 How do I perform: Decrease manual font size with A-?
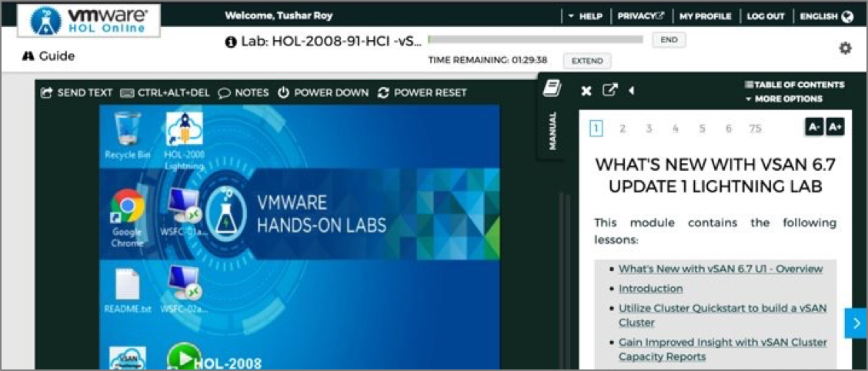click(814, 127)
